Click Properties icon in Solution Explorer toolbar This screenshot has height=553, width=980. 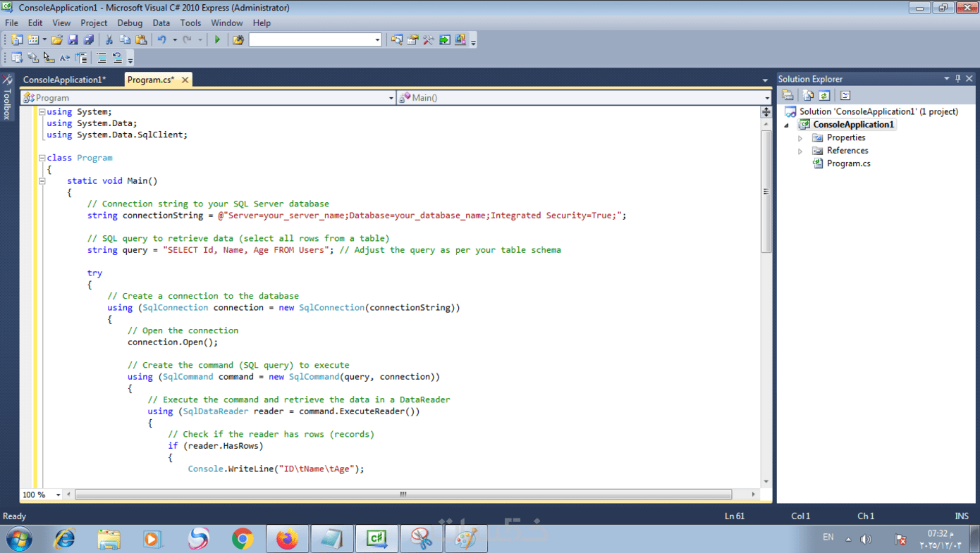click(788, 95)
